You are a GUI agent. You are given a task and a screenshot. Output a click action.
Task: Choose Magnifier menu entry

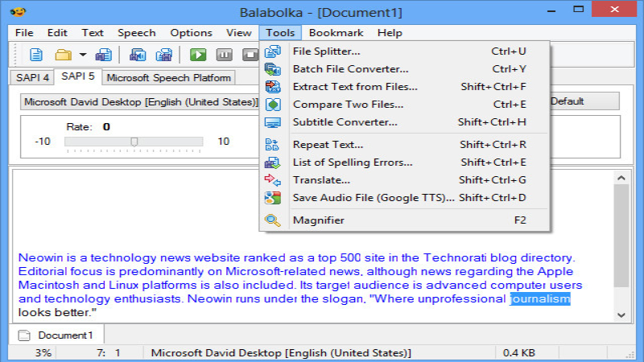coord(405,220)
